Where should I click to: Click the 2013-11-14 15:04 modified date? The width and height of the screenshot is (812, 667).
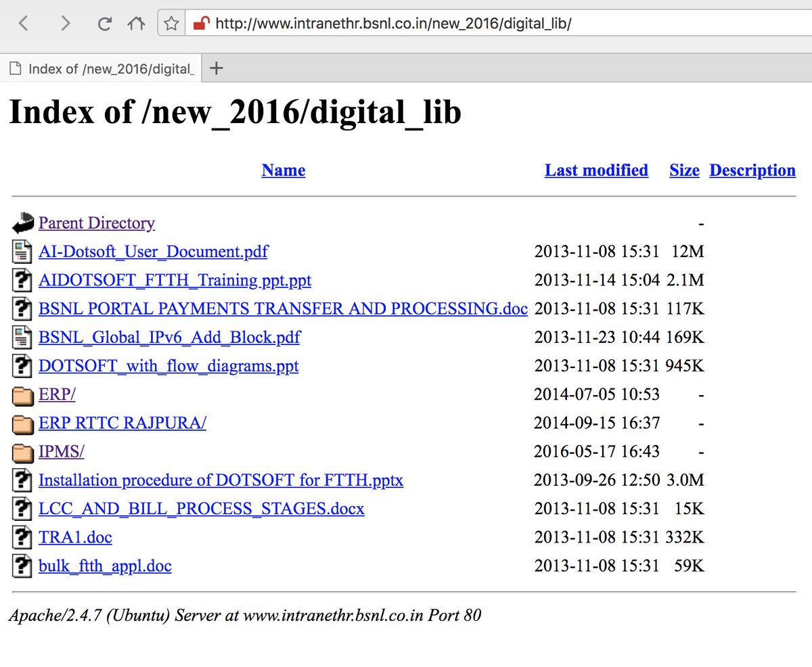pos(597,280)
